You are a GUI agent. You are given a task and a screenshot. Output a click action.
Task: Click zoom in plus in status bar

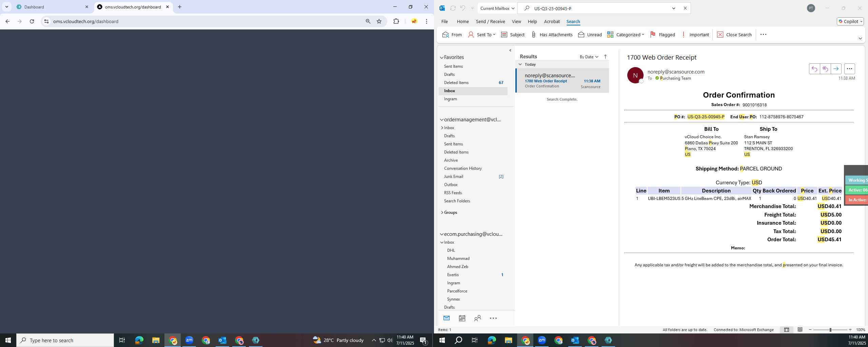click(x=850, y=330)
